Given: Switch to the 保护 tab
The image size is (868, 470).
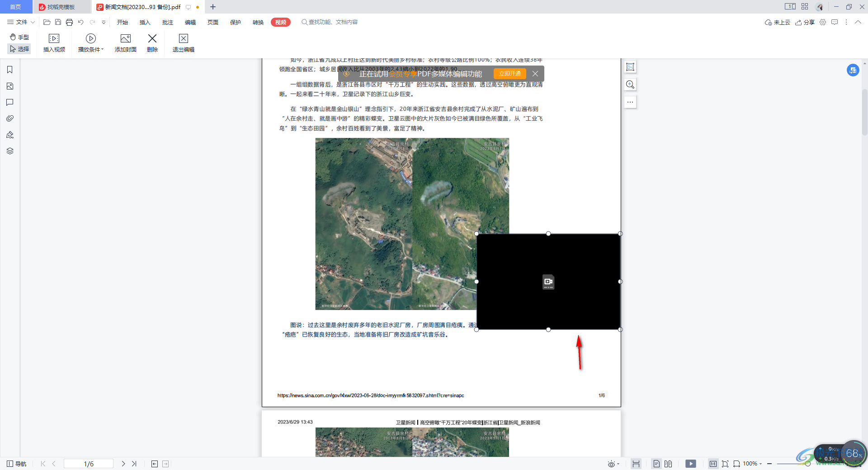Looking at the screenshot, I should tap(236, 22).
